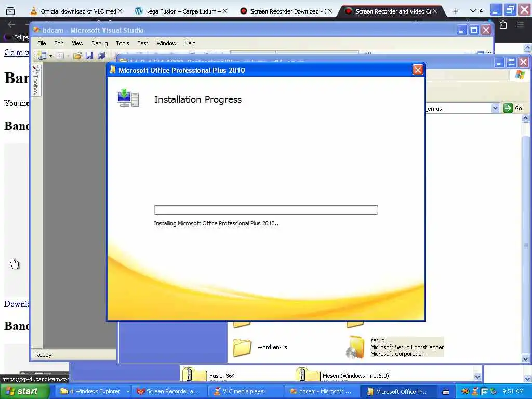The image size is (532, 399).
Task: Open the View menu in Visual Studio
Action: pyautogui.click(x=77, y=43)
